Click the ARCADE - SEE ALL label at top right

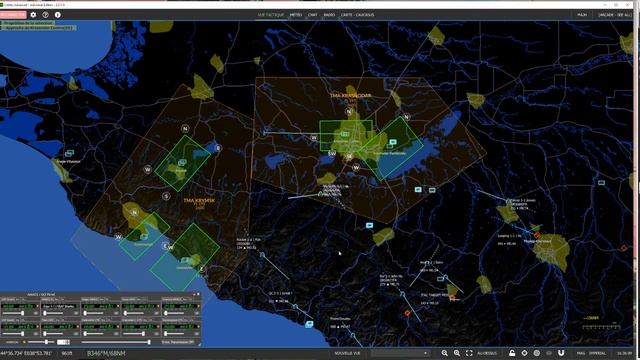[615, 15]
